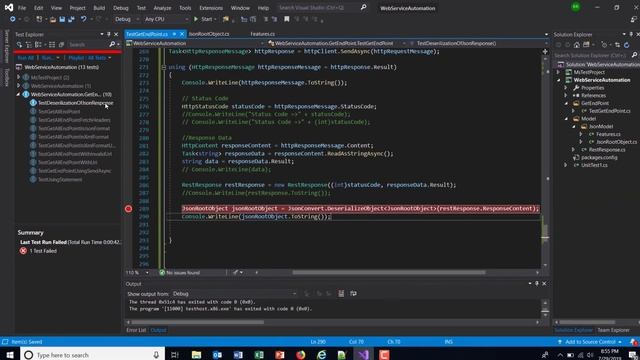Click Run All link in Test Explorer
This screenshot has width=640, height=360.
[26, 58]
